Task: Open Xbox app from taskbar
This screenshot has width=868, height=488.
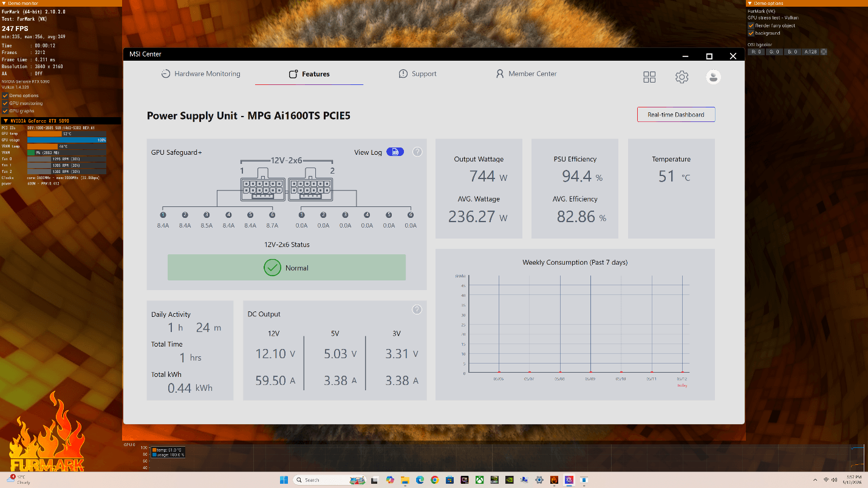Action: click(x=479, y=480)
